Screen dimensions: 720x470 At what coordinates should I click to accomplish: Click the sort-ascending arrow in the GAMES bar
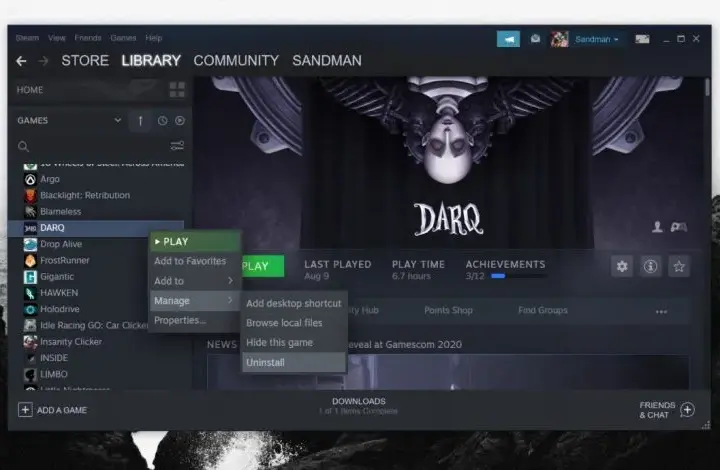(141, 121)
